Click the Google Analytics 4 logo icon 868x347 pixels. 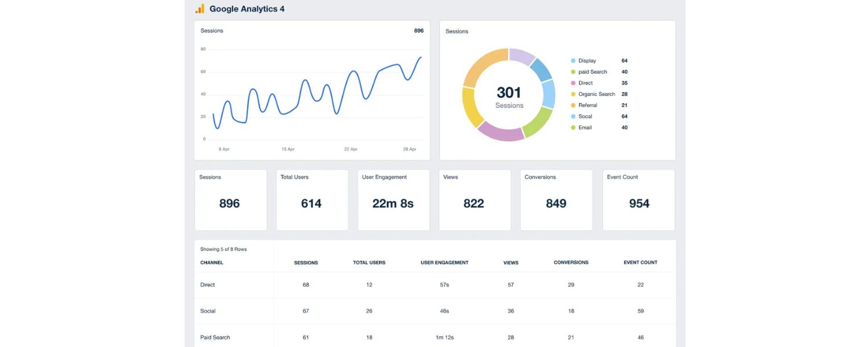coord(200,8)
